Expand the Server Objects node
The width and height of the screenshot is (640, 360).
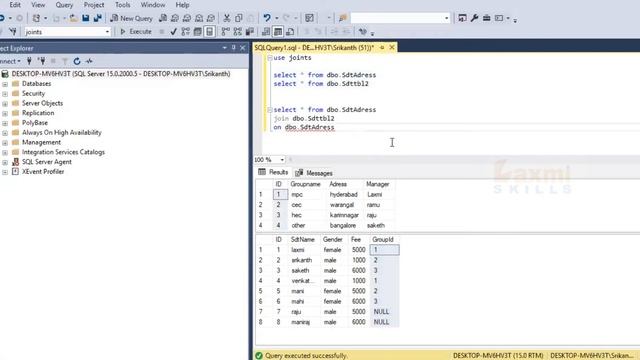point(5,104)
